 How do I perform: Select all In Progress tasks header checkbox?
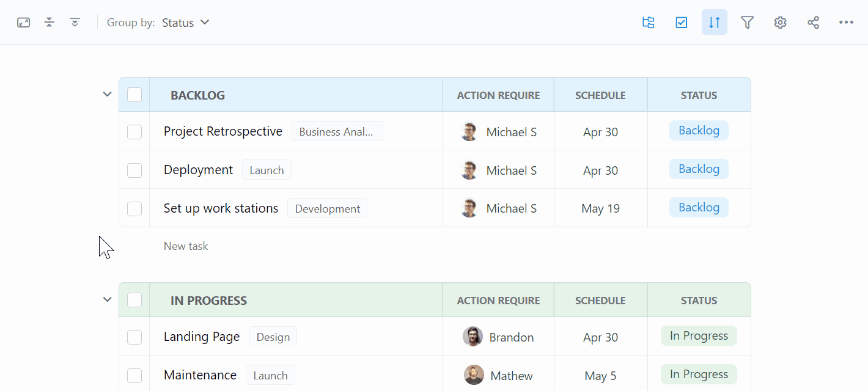coord(134,300)
